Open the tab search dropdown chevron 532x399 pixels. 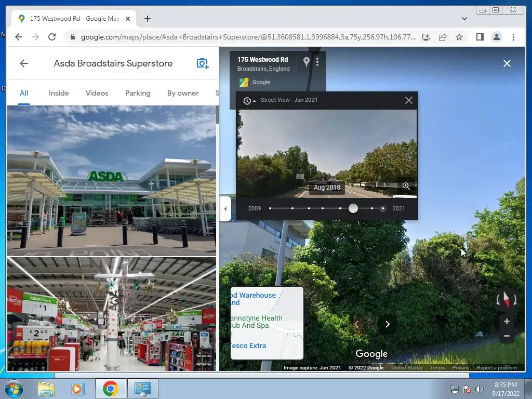point(464,19)
